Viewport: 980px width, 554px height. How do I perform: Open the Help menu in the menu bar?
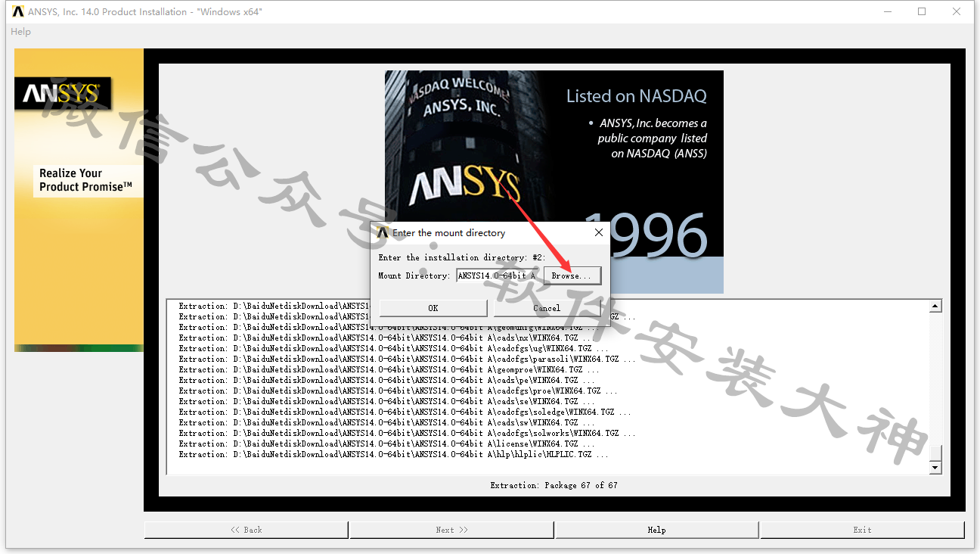pyautogui.click(x=21, y=32)
